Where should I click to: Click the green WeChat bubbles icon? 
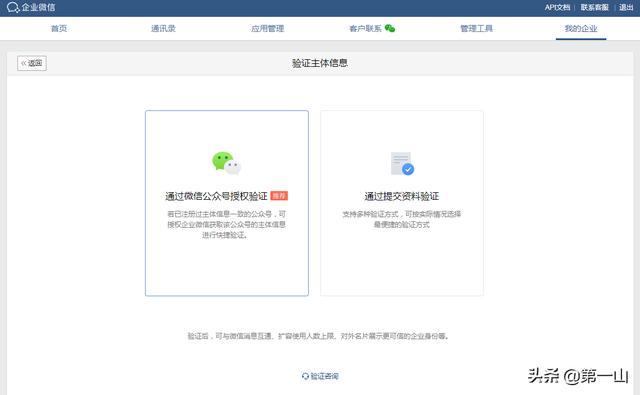point(227,163)
